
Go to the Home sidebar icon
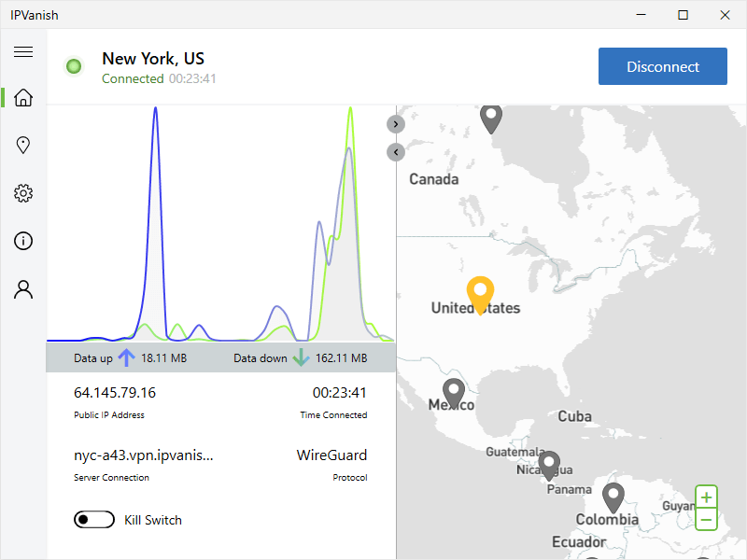point(23,98)
